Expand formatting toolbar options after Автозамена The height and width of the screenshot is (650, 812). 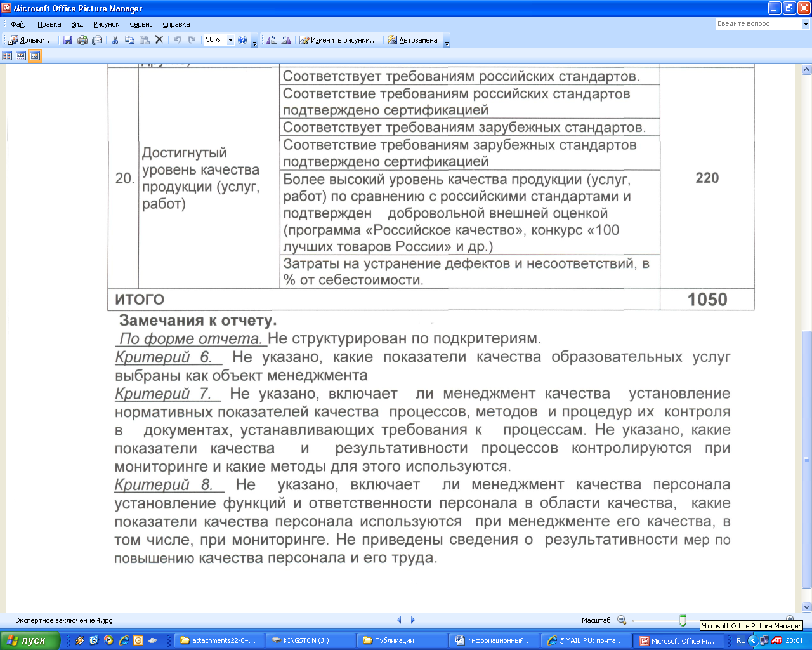click(447, 42)
